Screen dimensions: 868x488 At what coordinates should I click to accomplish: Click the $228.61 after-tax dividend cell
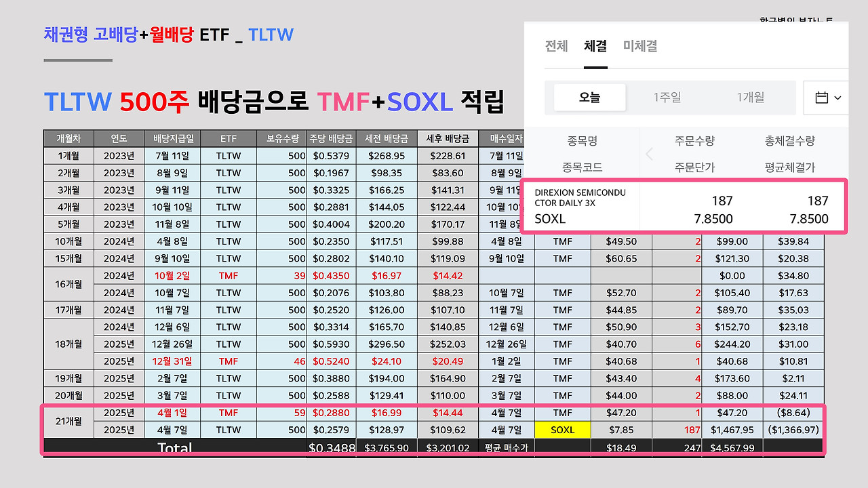(448, 155)
